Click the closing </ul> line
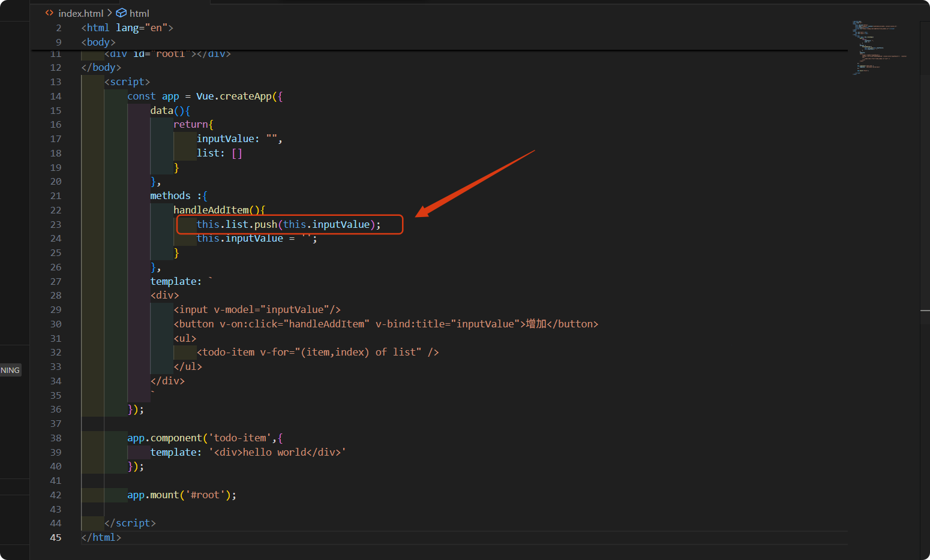The image size is (930, 560). coord(188,366)
